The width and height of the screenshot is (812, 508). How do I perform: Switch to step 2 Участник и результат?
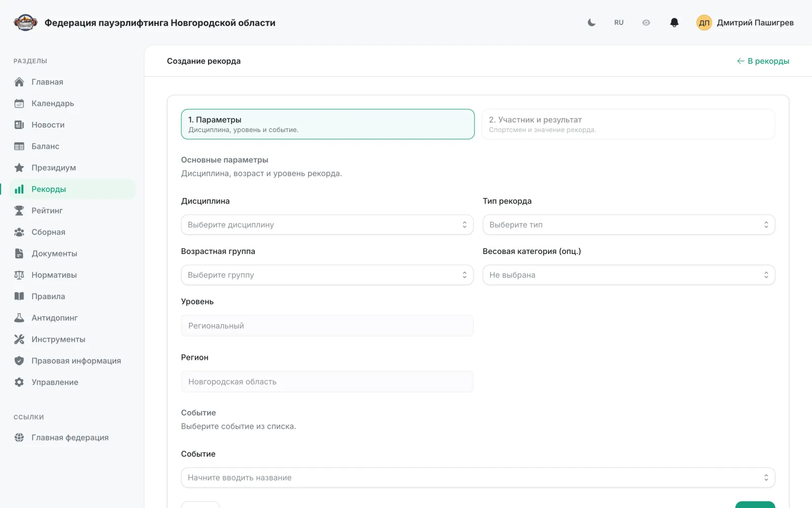click(628, 124)
